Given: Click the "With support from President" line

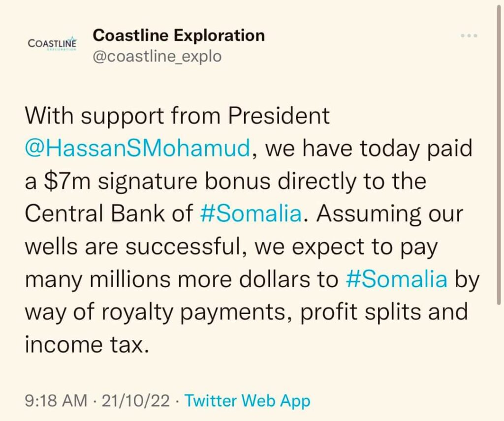Looking at the screenshot, I should [x=177, y=116].
